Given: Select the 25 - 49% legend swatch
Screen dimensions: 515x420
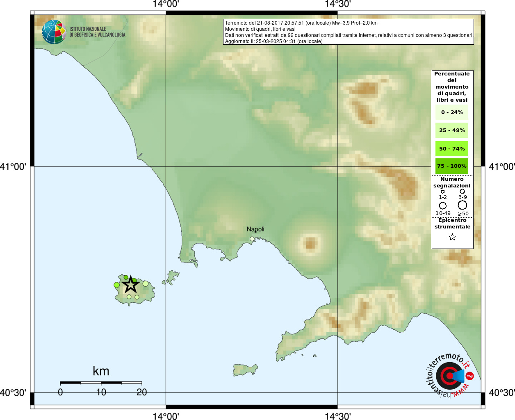Looking at the screenshot, I should (452, 130).
